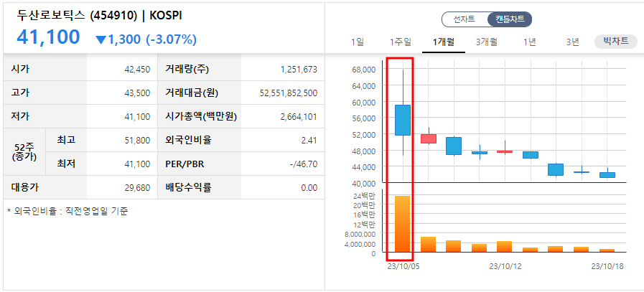This screenshot has width=644, height=292.
Task: Select the high price value 43,500
Action: (x=137, y=93)
